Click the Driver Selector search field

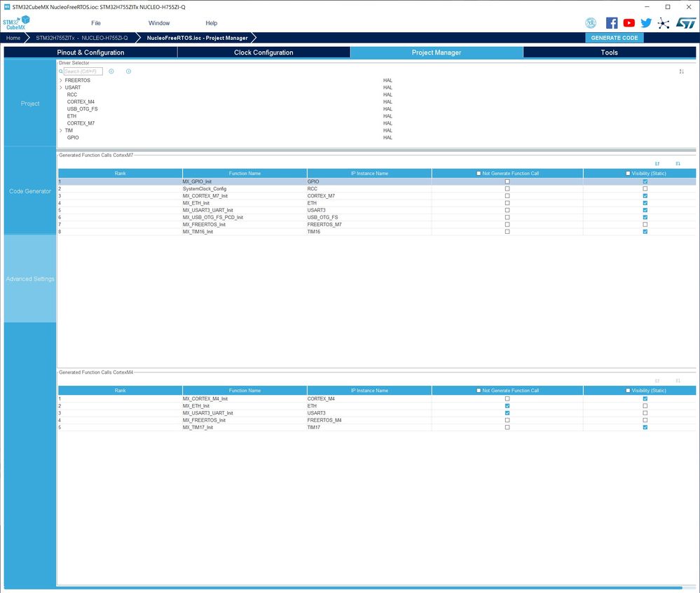(83, 71)
